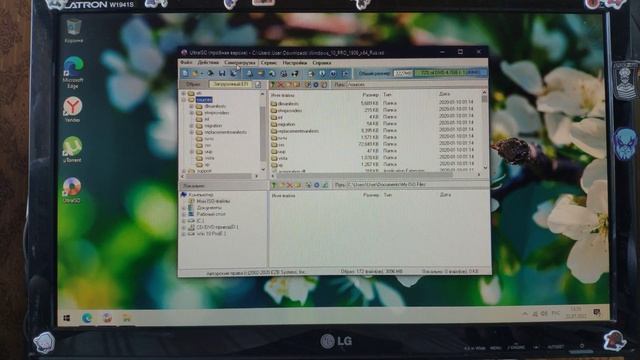This screenshot has width=640, height=360.
Task: Collapse the sources folder in the tree
Action: 184,100
